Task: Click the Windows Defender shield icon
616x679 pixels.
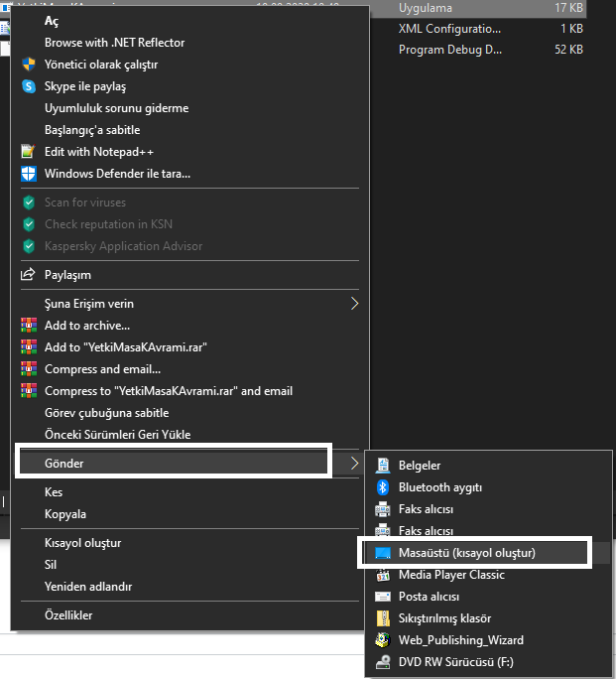Action: [29, 174]
